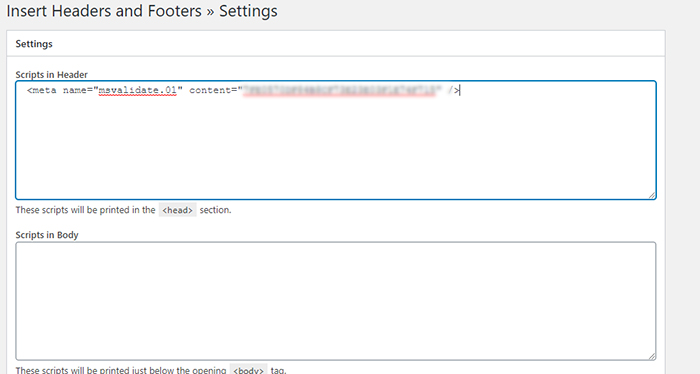Click the Insert Headers and Footers page title
The height and width of the screenshot is (374, 700).
pos(142,11)
